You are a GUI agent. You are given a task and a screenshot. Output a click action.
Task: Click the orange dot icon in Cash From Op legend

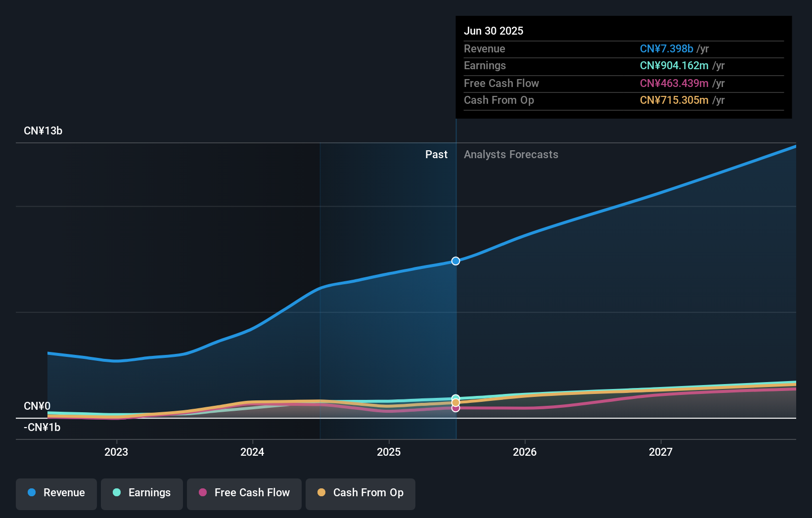tap(321, 493)
